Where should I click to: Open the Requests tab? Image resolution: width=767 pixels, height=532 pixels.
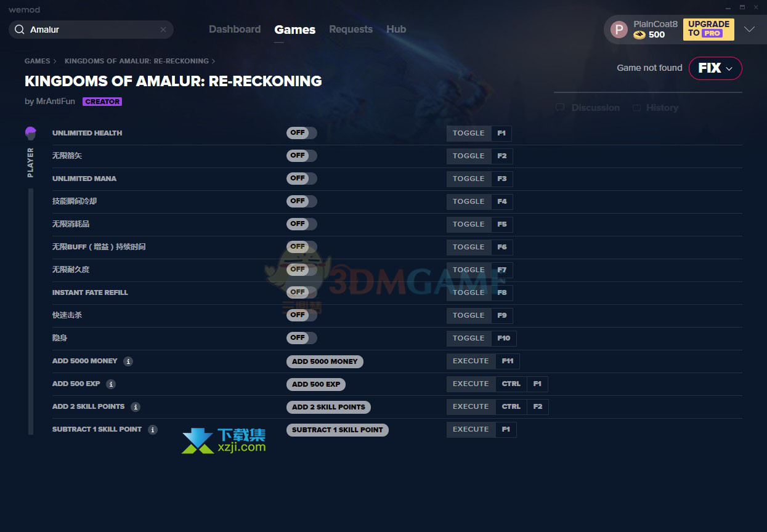351,30
